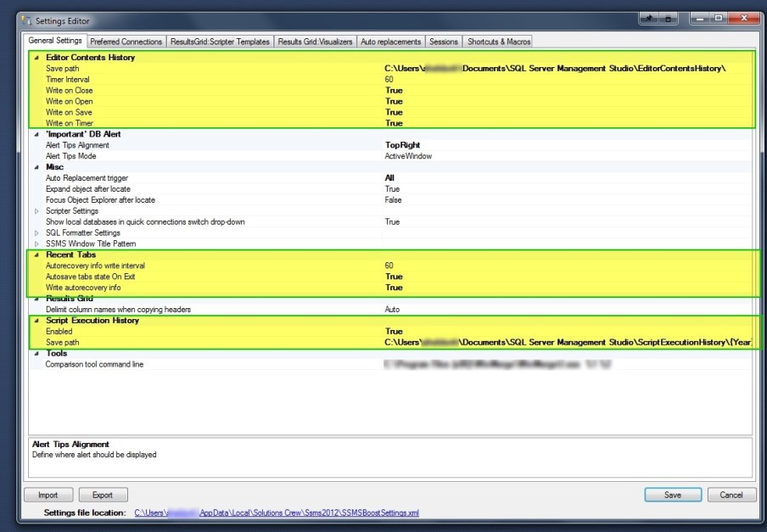Collapse the Editor Contents History section
The image size is (767, 532).
coord(36,57)
